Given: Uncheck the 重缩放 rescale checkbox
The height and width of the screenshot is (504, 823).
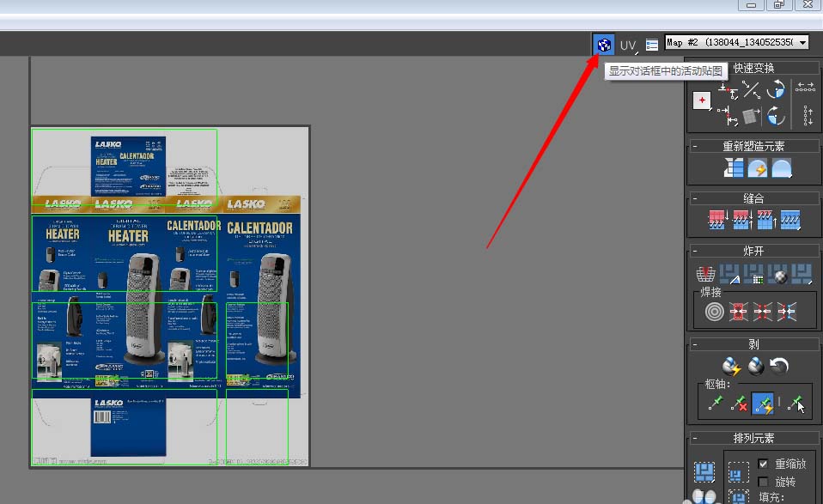Looking at the screenshot, I should [x=764, y=465].
